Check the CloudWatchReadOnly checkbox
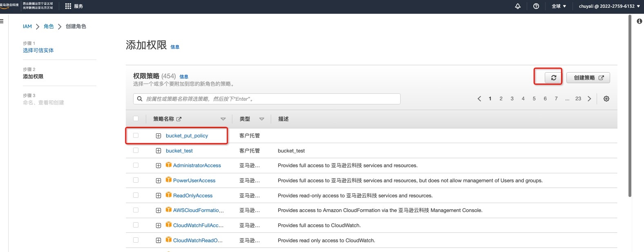This screenshot has height=252, width=644. tap(136, 240)
